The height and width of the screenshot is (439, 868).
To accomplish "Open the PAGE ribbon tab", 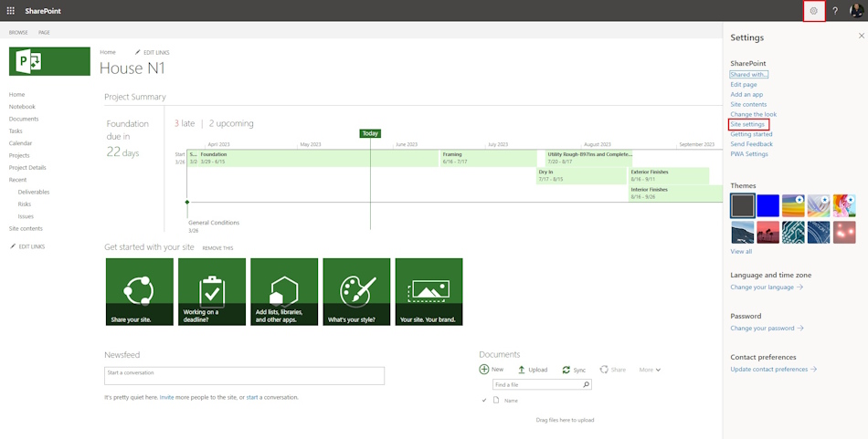I will click(x=44, y=33).
